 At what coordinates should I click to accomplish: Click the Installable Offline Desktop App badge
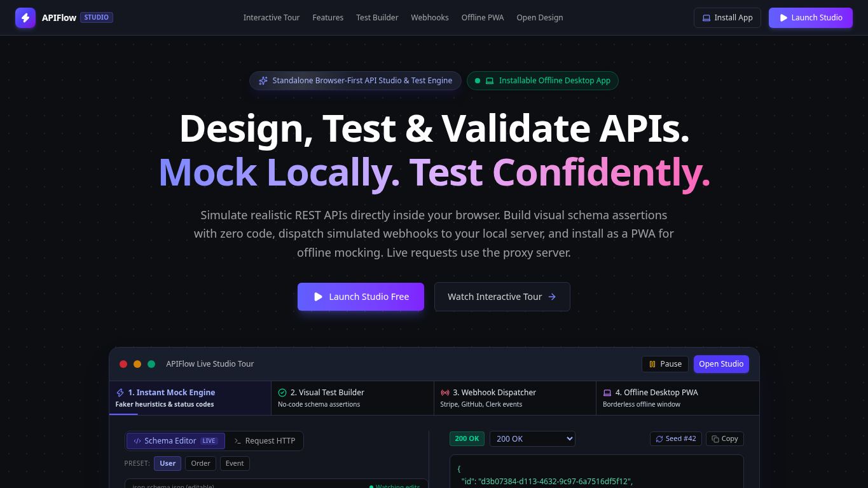(542, 81)
